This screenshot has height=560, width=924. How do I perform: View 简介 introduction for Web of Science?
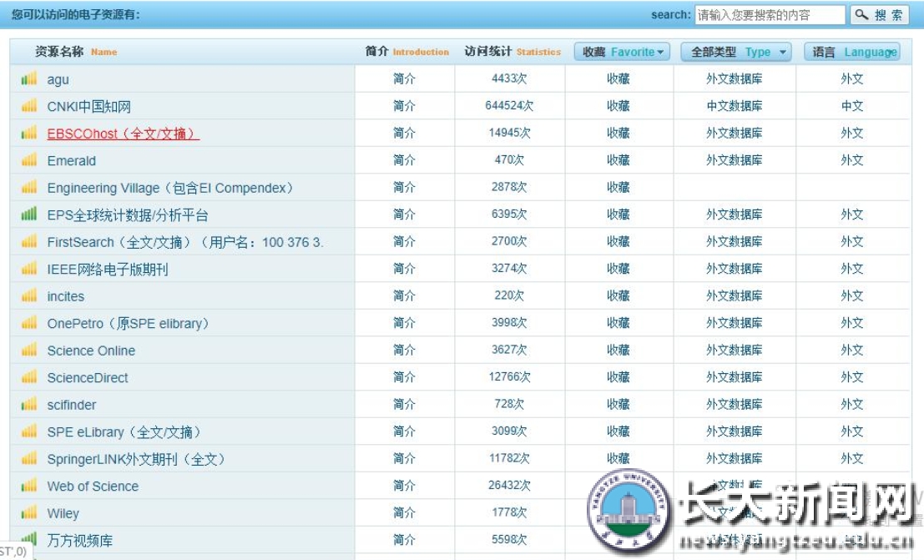[404, 485]
